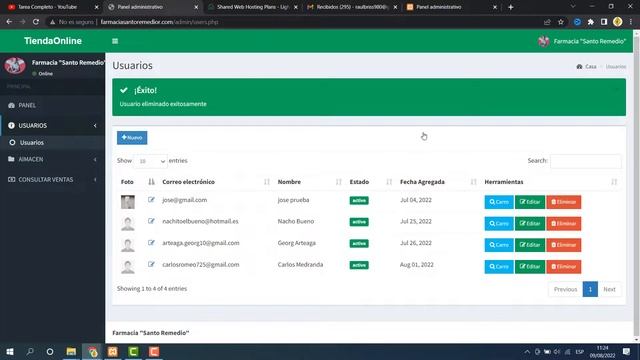The image size is (640, 360).
Task: Focus the Search input field
Action: [586, 161]
